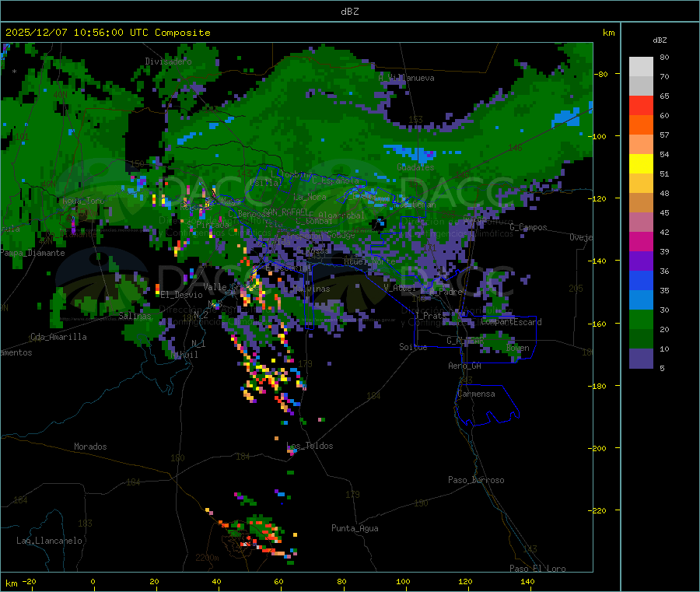Select the Bowen location label
Image resolution: width=700 pixels, height=592 pixels.
pyautogui.click(x=518, y=348)
